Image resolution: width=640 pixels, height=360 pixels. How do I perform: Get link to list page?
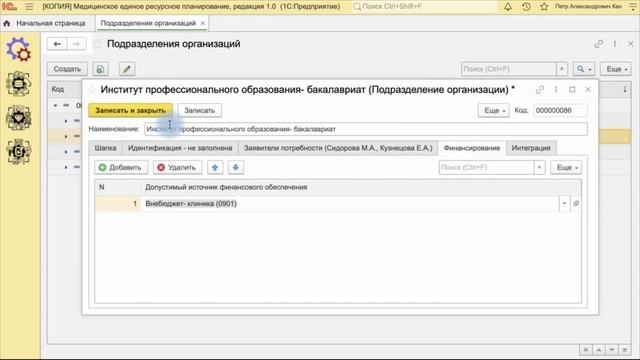point(598,44)
